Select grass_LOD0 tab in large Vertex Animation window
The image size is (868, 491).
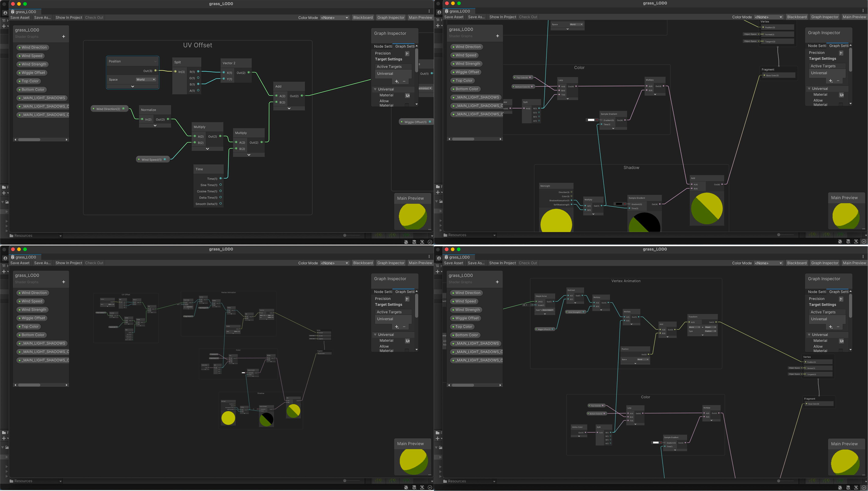[x=459, y=257]
